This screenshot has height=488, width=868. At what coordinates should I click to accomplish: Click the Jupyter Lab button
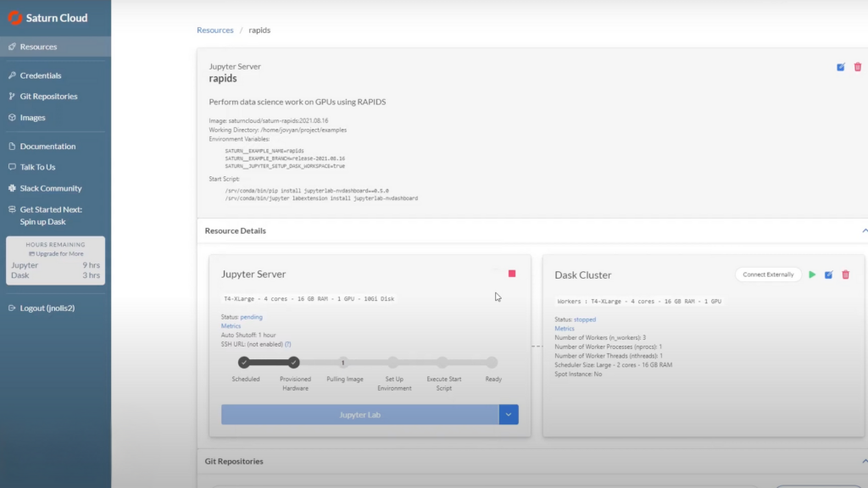[359, 414]
